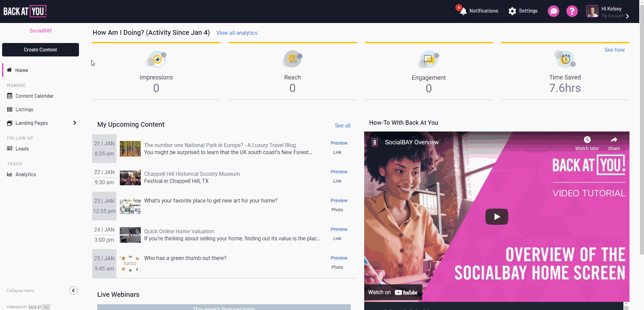Open the green thumb thumbnail for 25 JAN
Viewport: 644px width, 310px height.
pos(130,264)
